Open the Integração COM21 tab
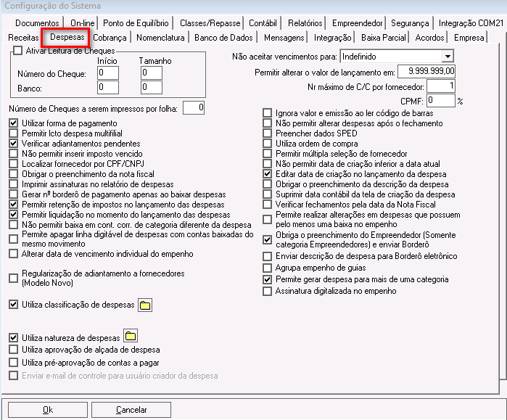The image size is (507, 420). [x=471, y=23]
